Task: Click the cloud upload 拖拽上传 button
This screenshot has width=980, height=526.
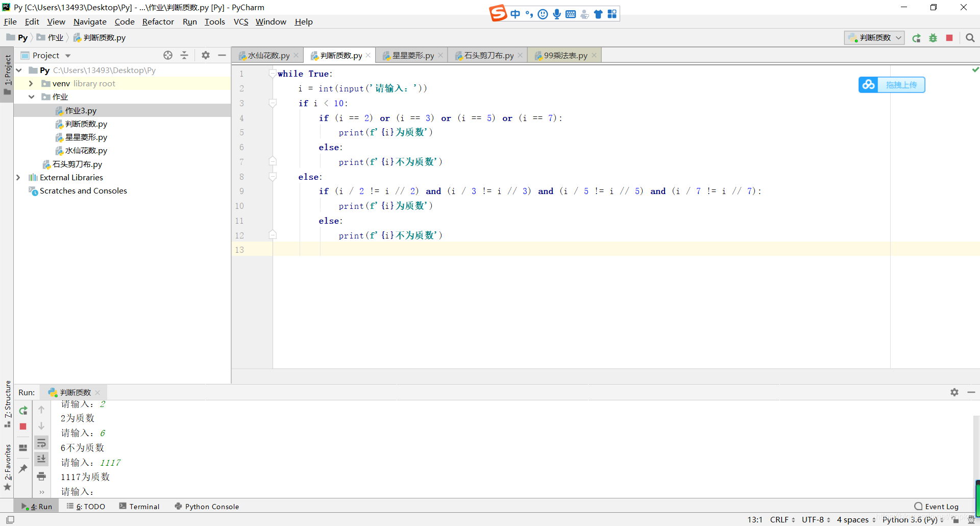Action: (x=892, y=85)
